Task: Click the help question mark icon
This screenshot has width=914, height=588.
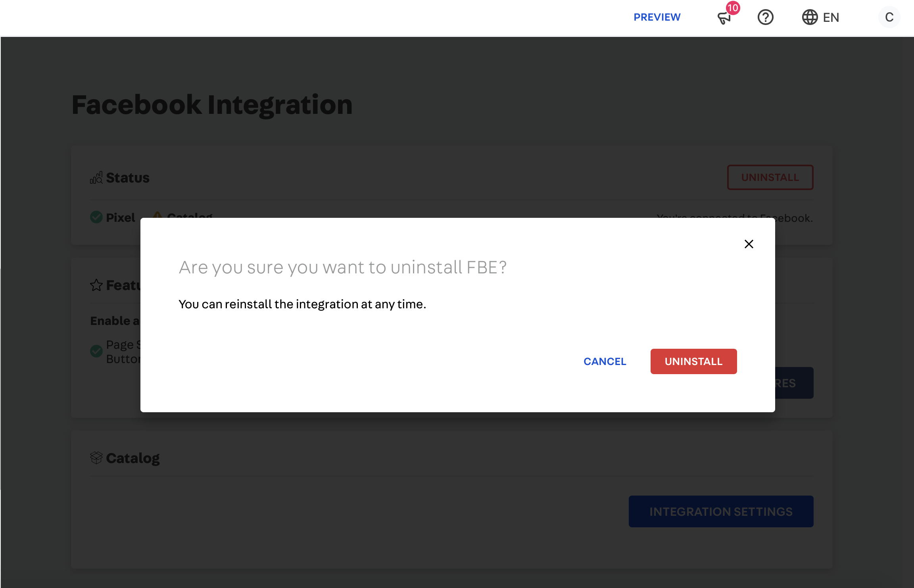Action: point(766,17)
